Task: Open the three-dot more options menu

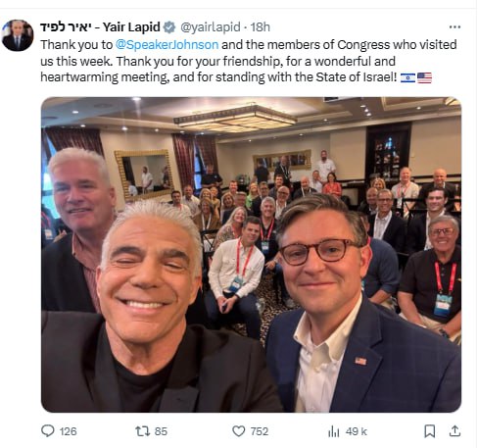Action: pyautogui.click(x=454, y=26)
